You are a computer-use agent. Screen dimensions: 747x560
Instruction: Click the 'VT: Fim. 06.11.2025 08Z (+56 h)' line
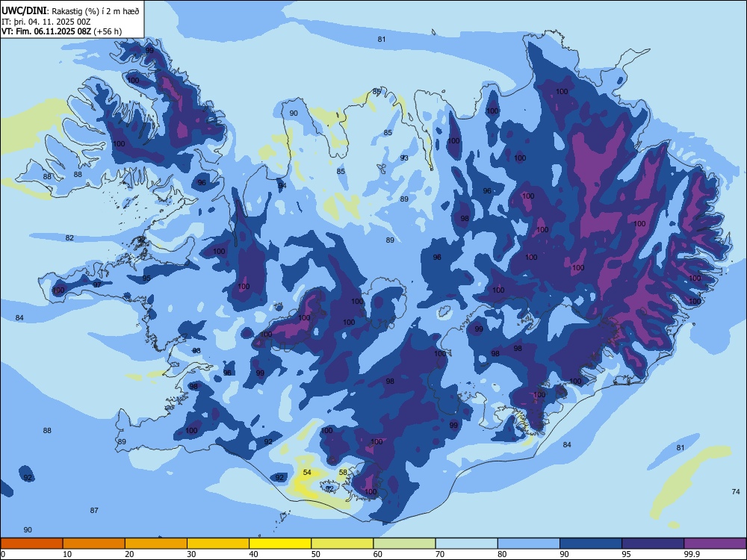[x=61, y=31]
